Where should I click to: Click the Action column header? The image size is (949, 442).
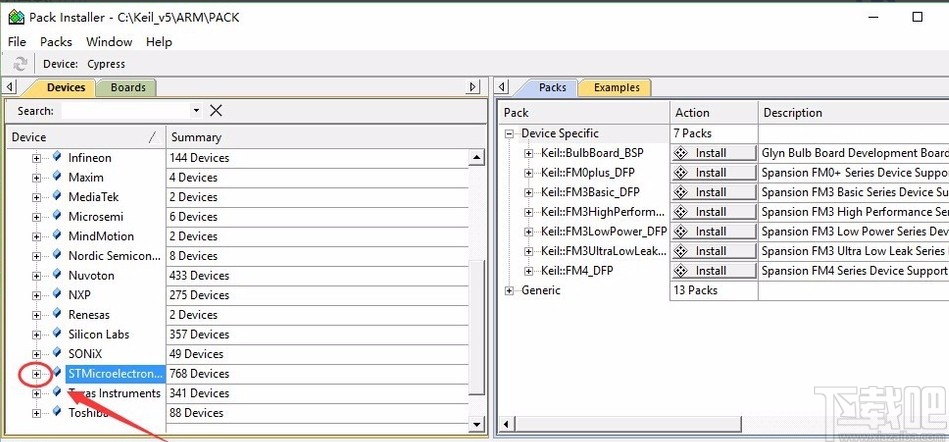tap(714, 113)
